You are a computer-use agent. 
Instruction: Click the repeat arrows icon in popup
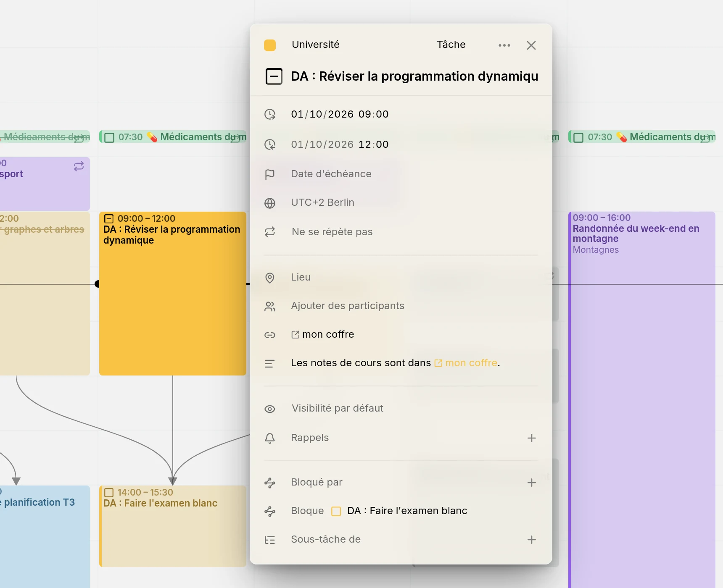[x=270, y=232]
